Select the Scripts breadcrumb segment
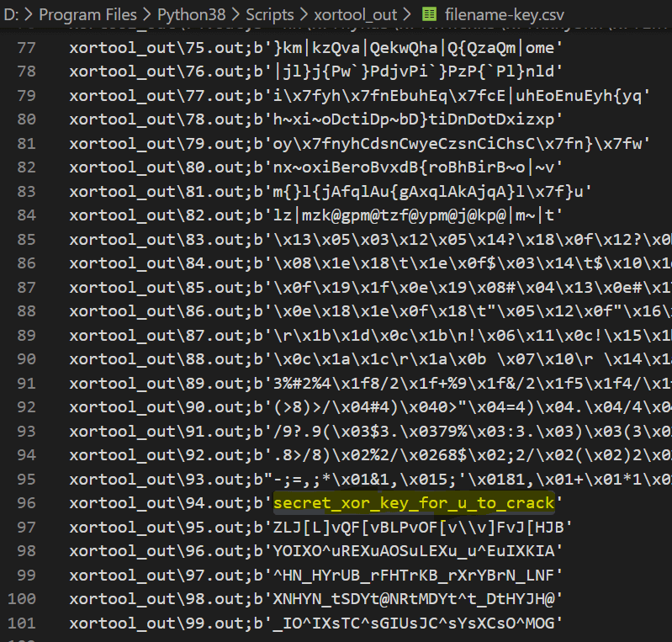Image resolution: width=672 pixels, height=642 pixels. (269, 14)
